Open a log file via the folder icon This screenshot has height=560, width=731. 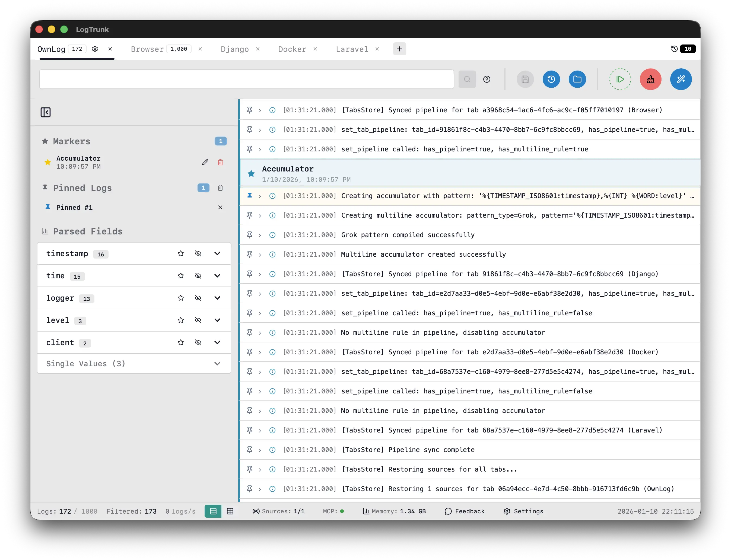pyautogui.click(x=577, y=79)
